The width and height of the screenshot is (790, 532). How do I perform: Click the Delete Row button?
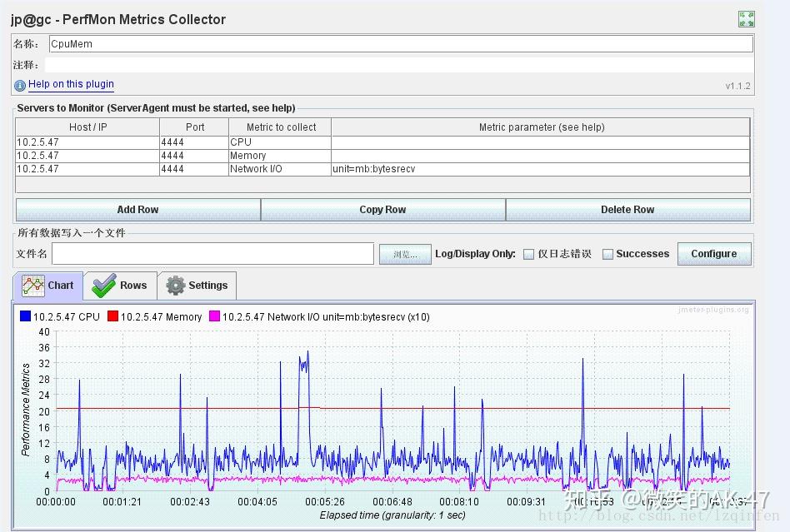(627, 209)
